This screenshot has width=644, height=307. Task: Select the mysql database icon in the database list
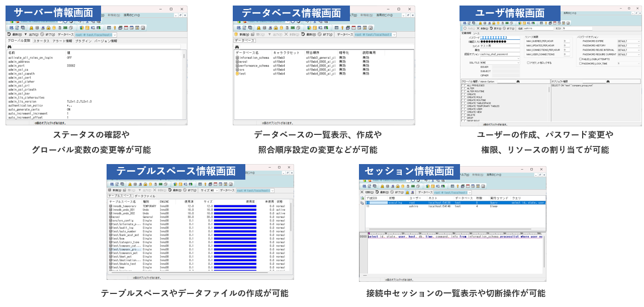[x=237, y=62]
